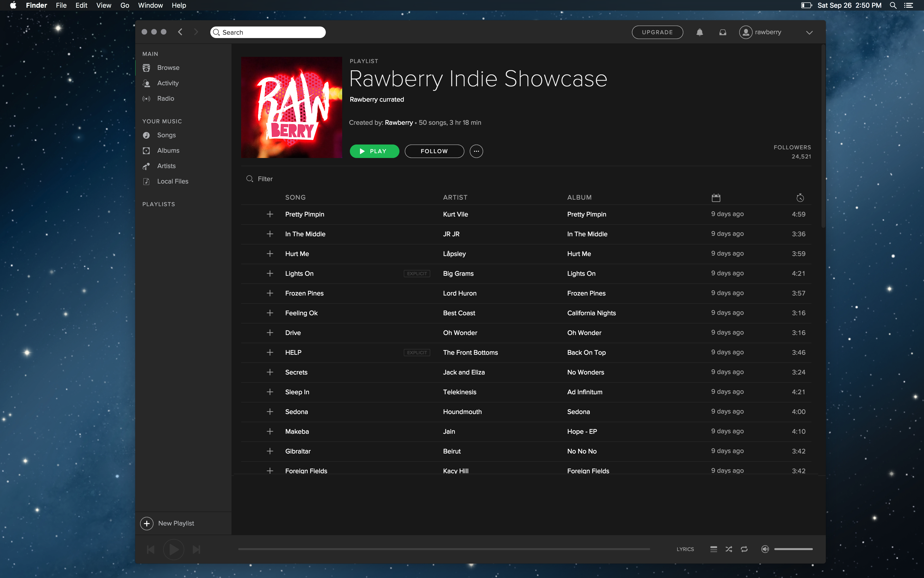Expand the rawberry account dropdown arrow
This screenshot has height=578, width=924.
coord(809,33)
